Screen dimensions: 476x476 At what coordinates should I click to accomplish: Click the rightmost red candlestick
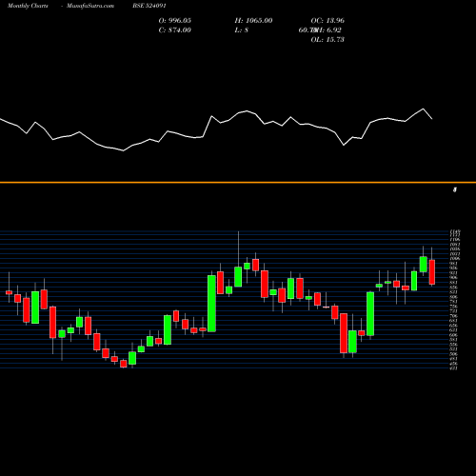pyautogui.click(x=432, y=272)
